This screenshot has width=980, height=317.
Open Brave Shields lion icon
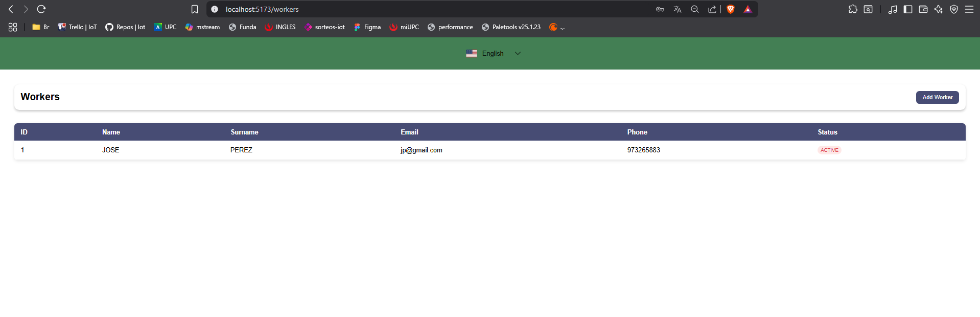click(731, 9)
